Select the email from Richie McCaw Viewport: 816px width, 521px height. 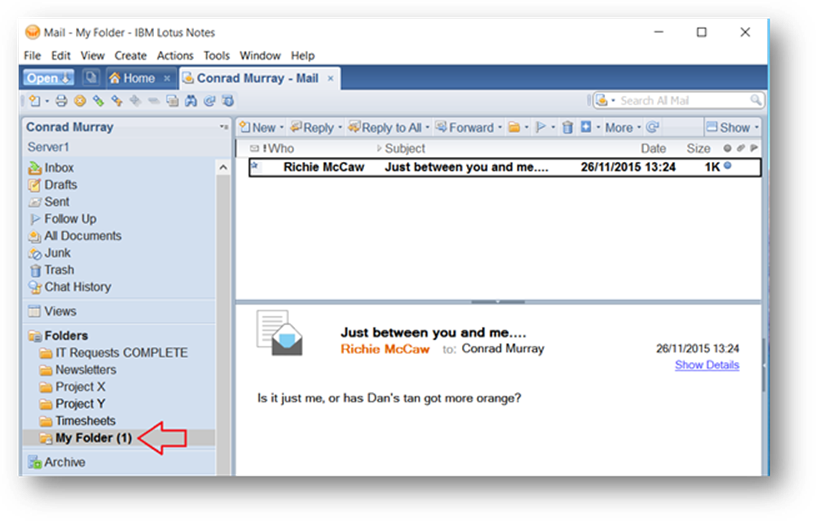(x=505, y=167)
